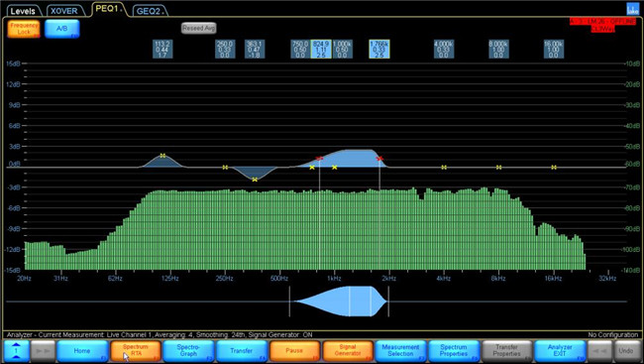This screenshot has width=644, height=364.
Task: Click the Reseed Avg button
Action: [x=199, y=28]
